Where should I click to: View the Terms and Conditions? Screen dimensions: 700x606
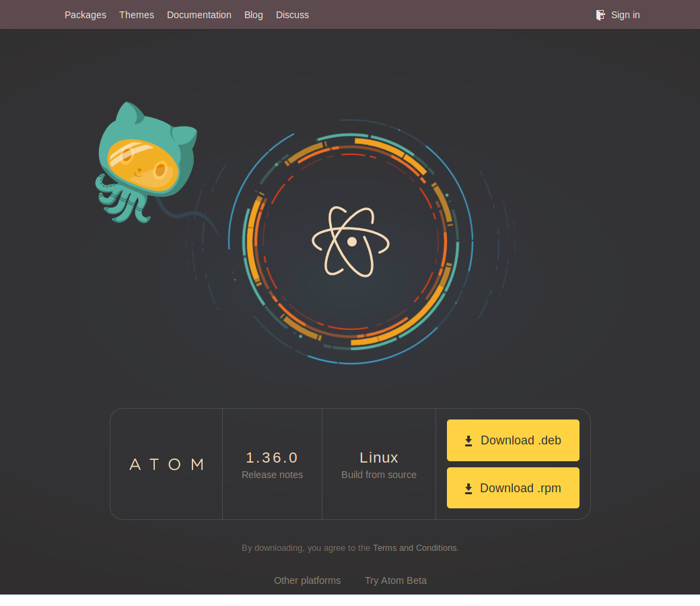415,547
